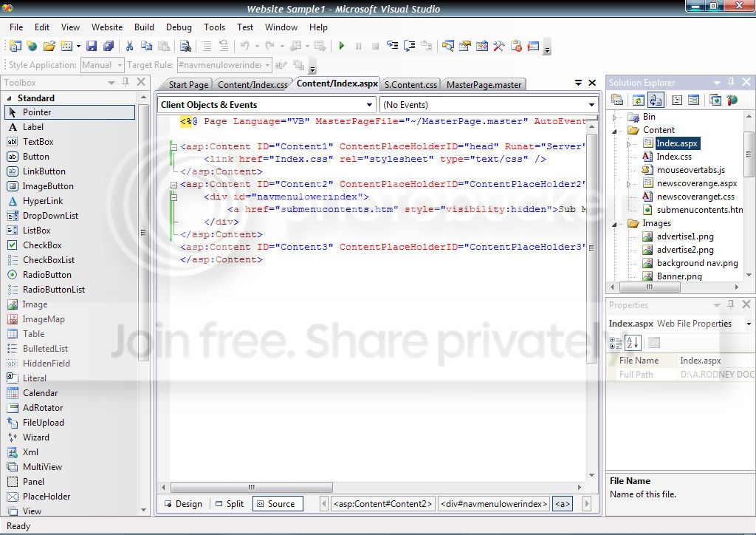This screenshot has height=535, width=756.
Task: Open Style Application Manual dropdown
Action: [x=102, y=64]
